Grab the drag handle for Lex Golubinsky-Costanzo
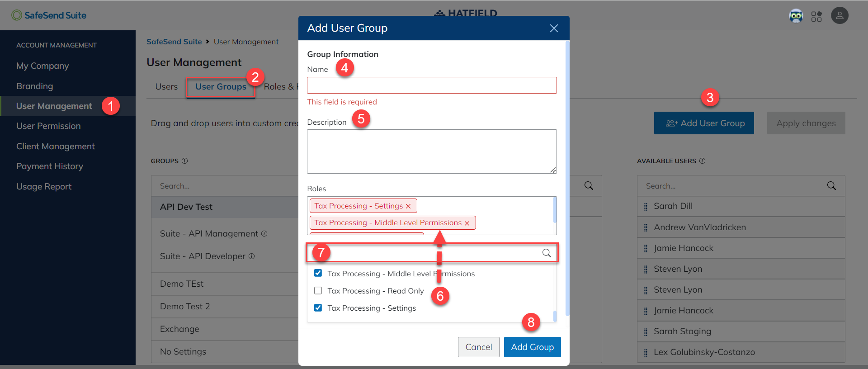This screenshot has height=369, width=868. click(646, 353)
